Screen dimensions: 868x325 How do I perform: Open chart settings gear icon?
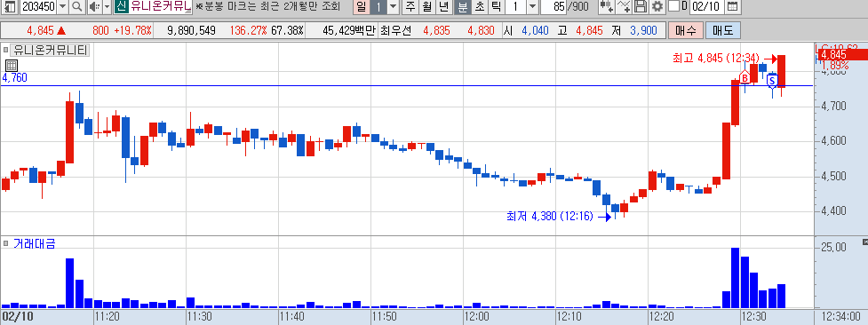(x=657, y=6)
